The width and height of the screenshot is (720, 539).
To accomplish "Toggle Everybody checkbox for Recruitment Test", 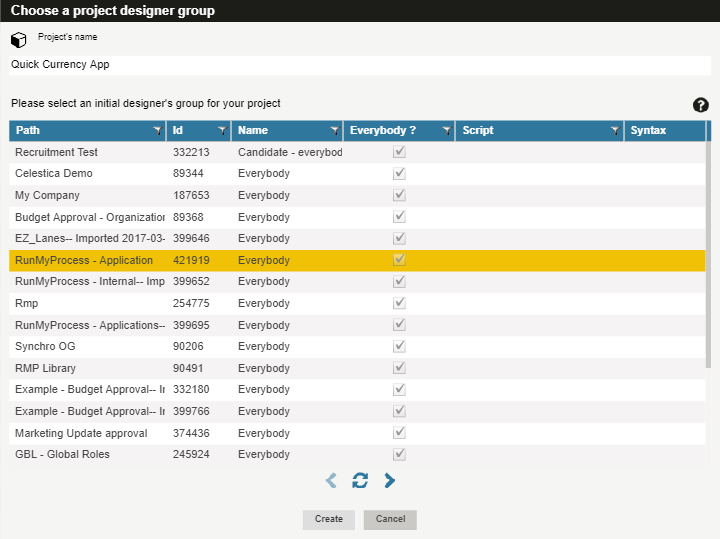I will pos(399,152).
